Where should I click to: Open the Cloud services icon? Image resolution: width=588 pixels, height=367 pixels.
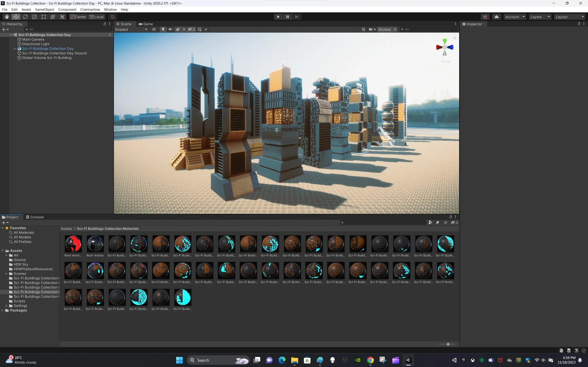(x=497, y=17)
